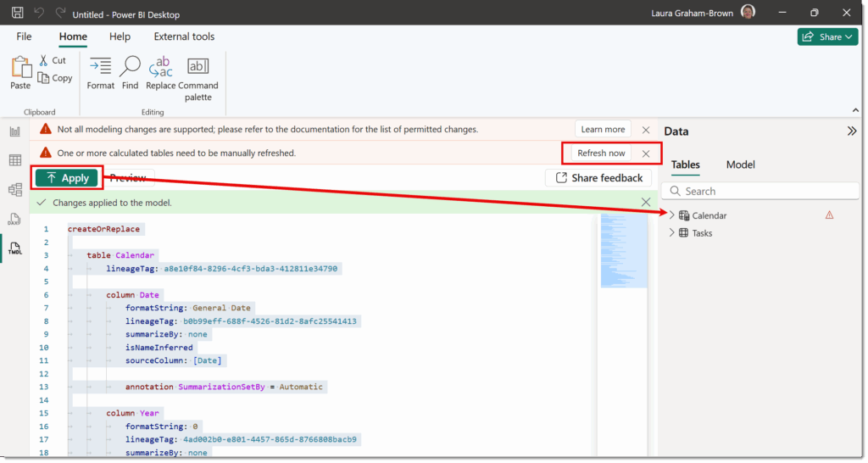
Task: Select the Home ribbon tab
Action: tap(73, 36)
